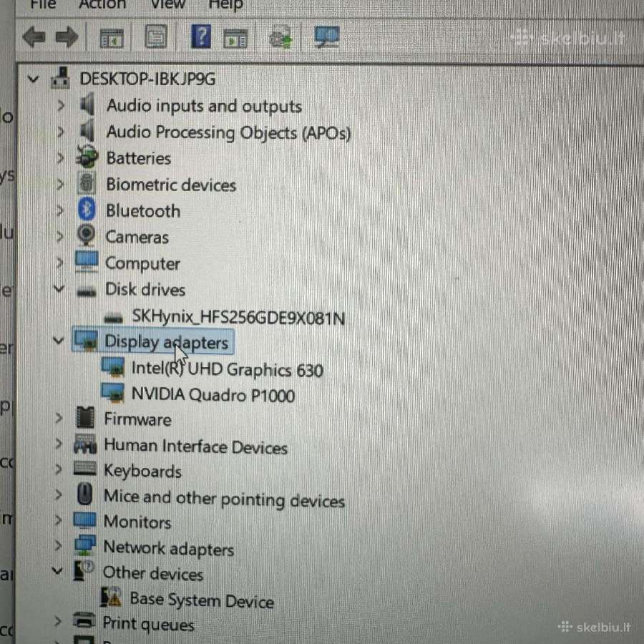The image size is (644, 644).
Task: Open the View menu
Action: click(167, 4)
